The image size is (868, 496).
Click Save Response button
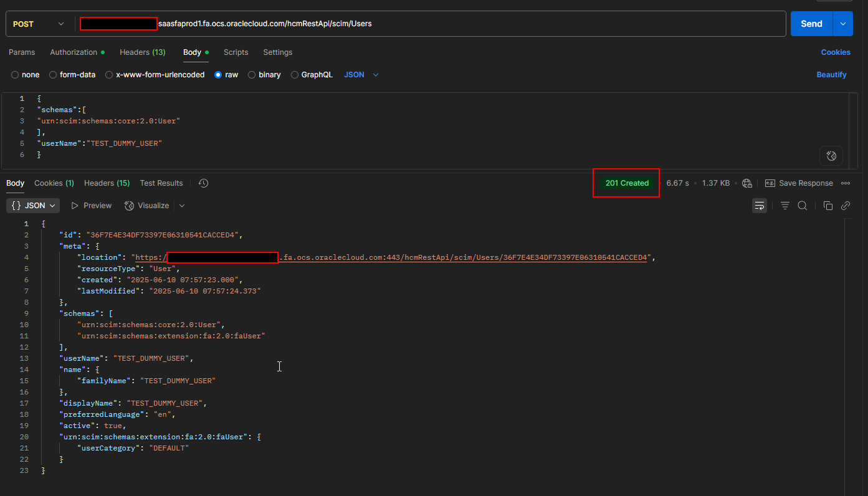point(799,183)
